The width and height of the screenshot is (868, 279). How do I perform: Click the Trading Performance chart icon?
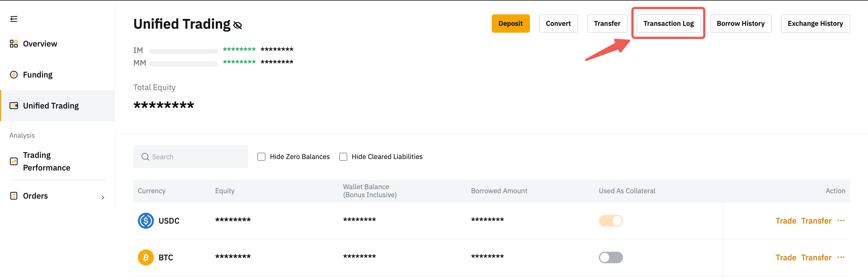point(13,162)
